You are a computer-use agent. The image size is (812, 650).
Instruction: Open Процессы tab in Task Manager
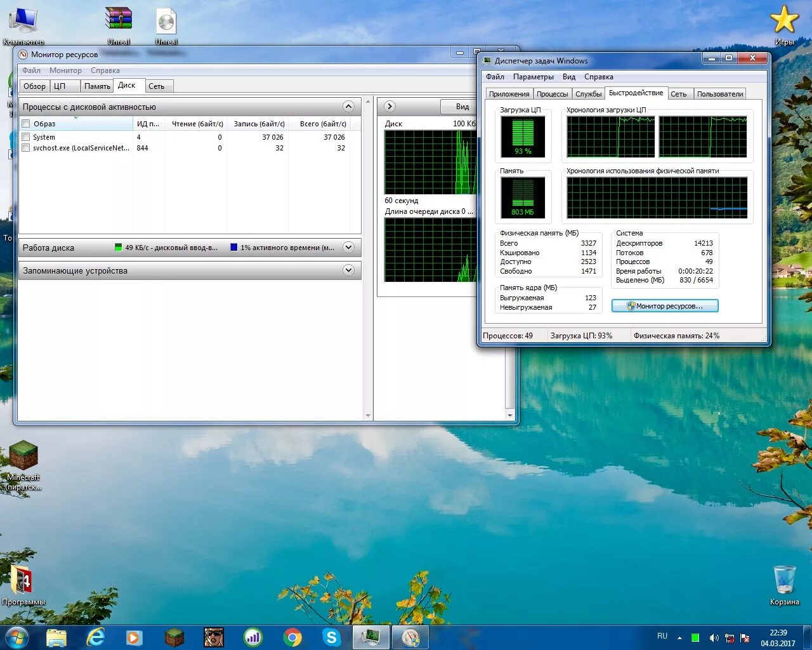click(553, 94)
